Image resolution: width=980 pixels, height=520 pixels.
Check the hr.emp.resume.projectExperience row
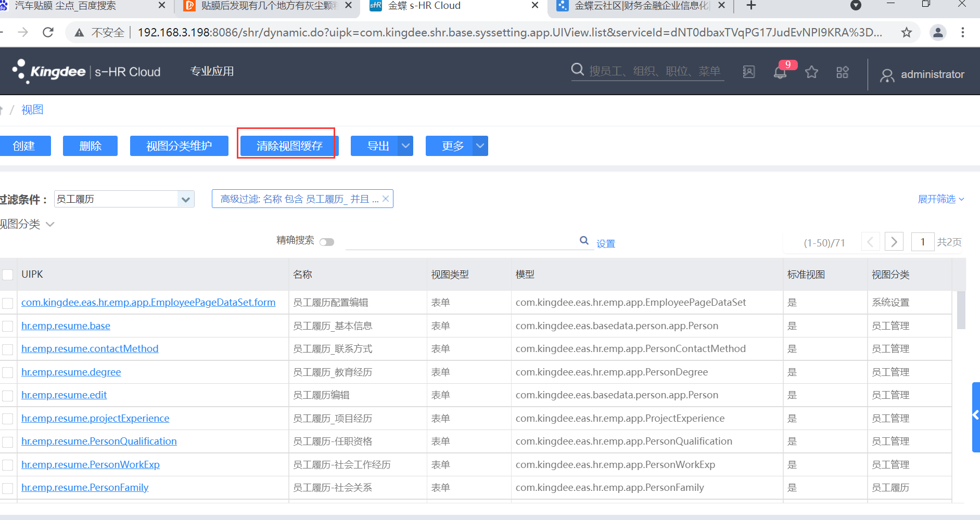[x=8, y=419]
